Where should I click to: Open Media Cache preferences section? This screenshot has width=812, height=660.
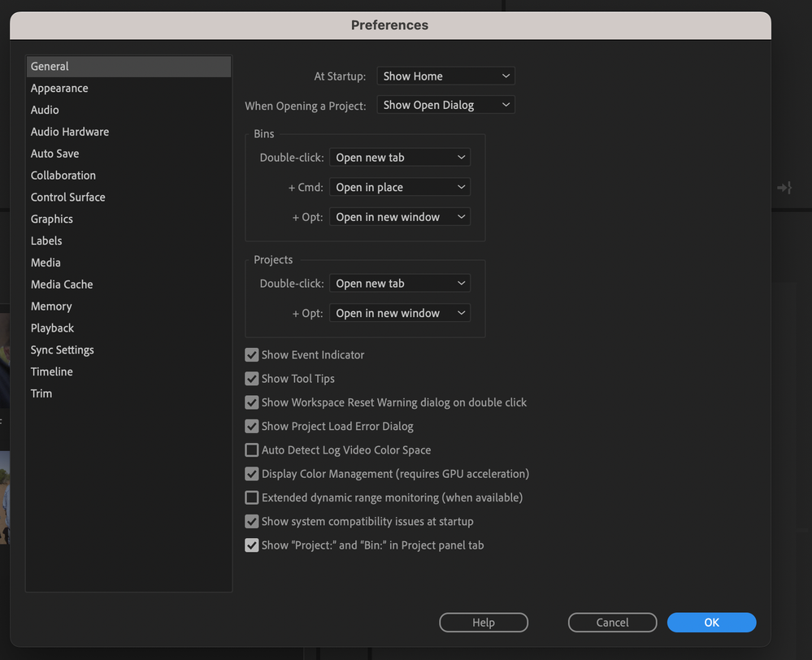tap(62, 284)
